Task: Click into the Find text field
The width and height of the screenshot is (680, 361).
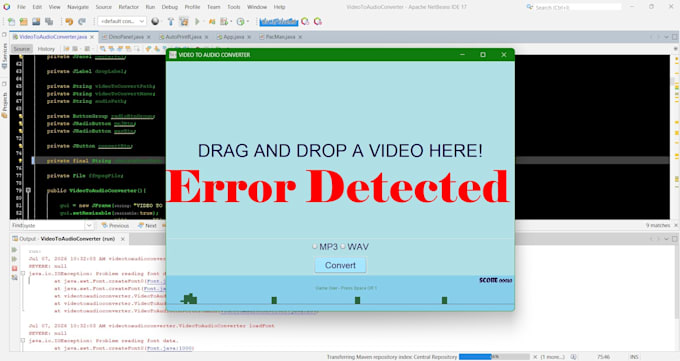Action: [53, 225]
